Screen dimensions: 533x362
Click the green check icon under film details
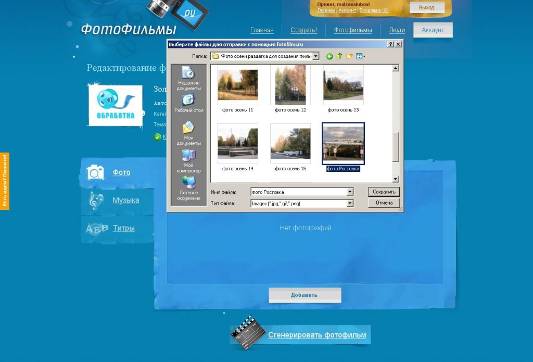coord(157,137)
